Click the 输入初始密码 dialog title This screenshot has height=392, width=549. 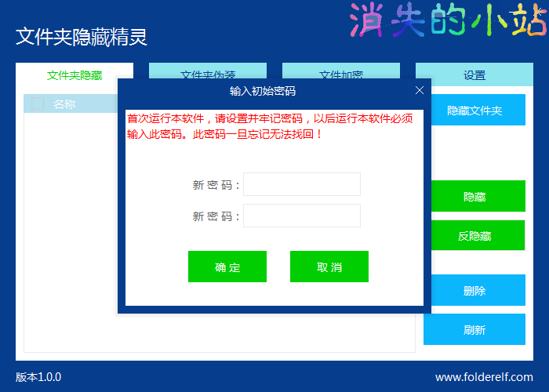tap(263, 91)
